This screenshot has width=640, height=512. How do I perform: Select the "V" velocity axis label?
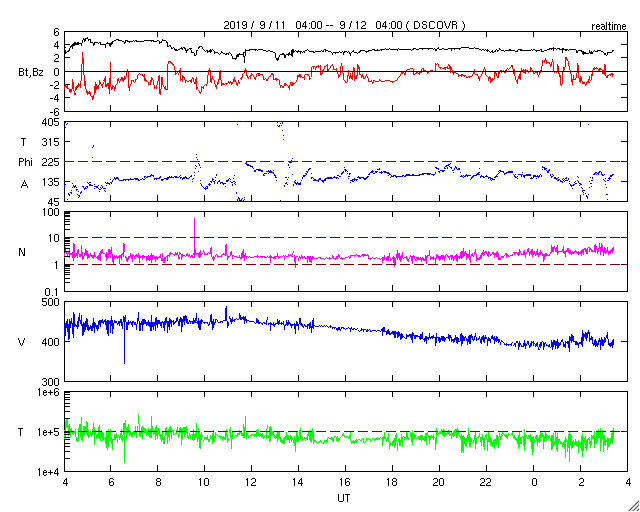click(22, 342)
